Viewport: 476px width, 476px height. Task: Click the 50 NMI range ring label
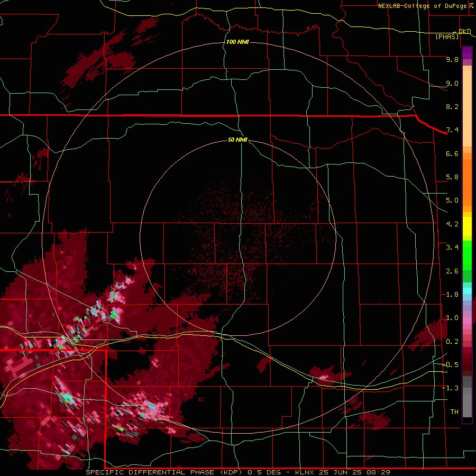point(237,140)
